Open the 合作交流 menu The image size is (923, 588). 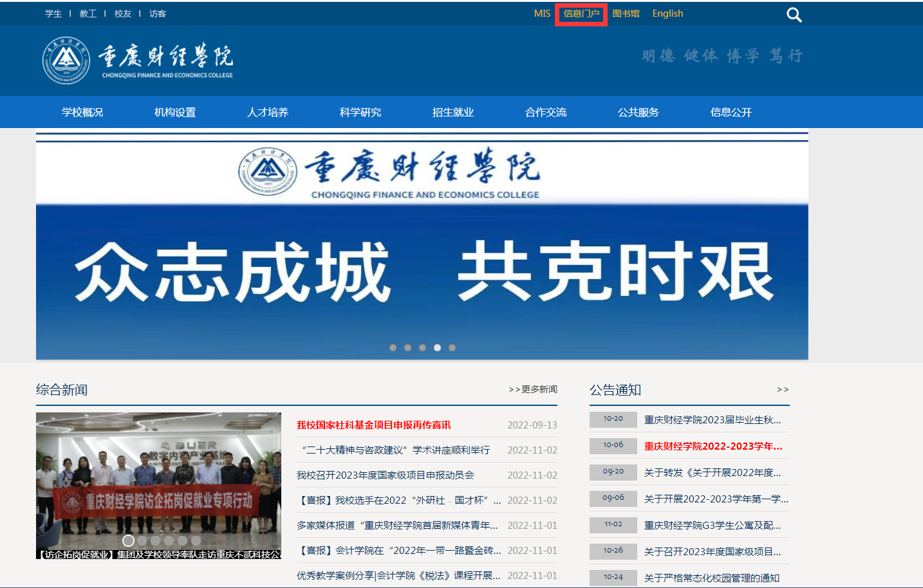tap(546, 112)
